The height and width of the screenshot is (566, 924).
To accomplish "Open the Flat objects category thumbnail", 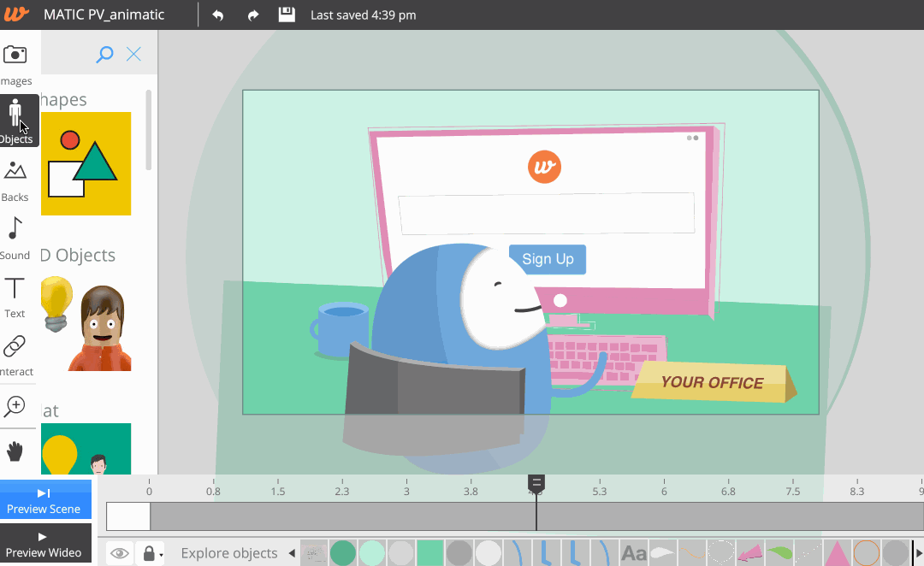I will [x=86, y=449].
